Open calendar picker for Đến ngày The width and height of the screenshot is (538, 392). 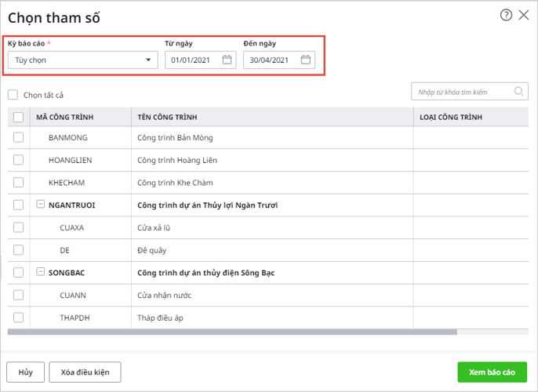click(306, 60)
